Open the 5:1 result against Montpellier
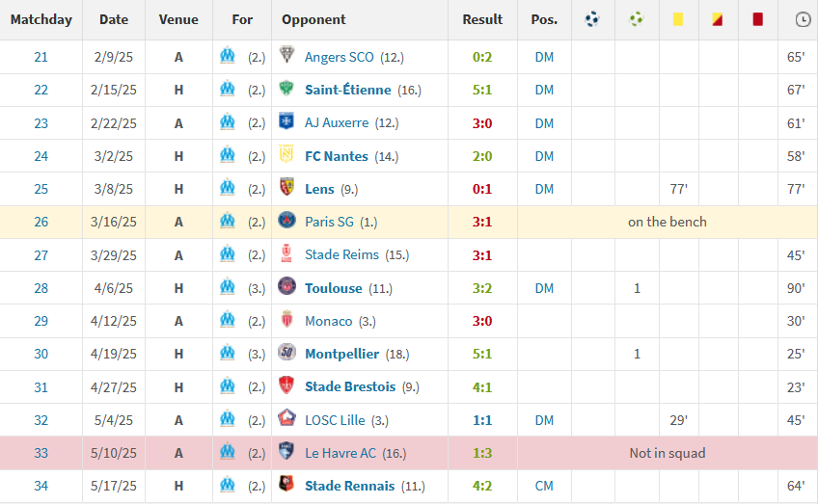Image resolution: width=818 pixels, height=504 pixels. coord(482,354)
